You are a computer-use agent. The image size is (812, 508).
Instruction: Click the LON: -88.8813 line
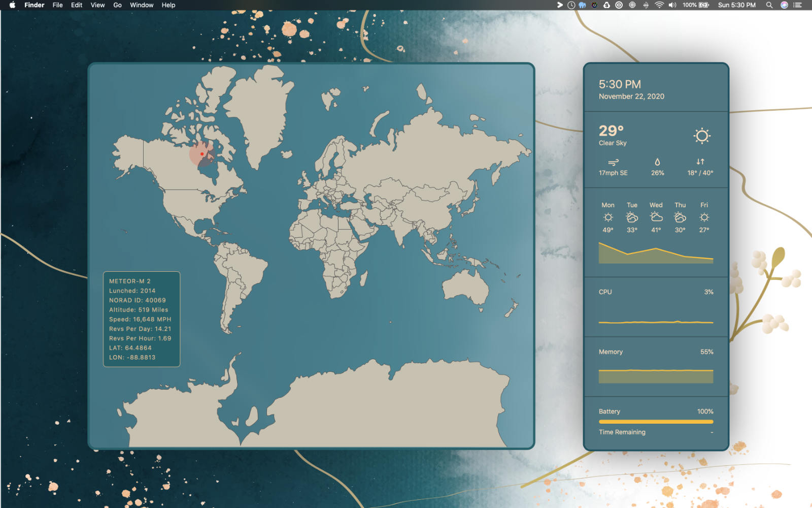click(x=132, y=358)
